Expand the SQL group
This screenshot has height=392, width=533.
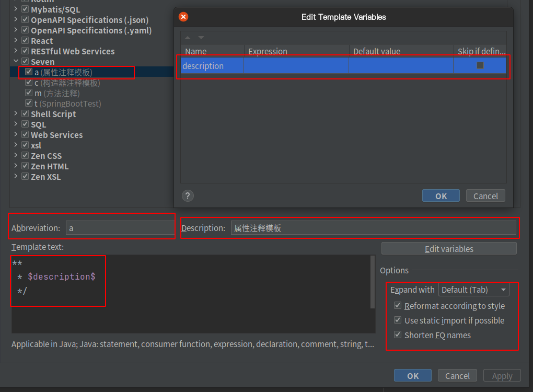pos(16,124)
